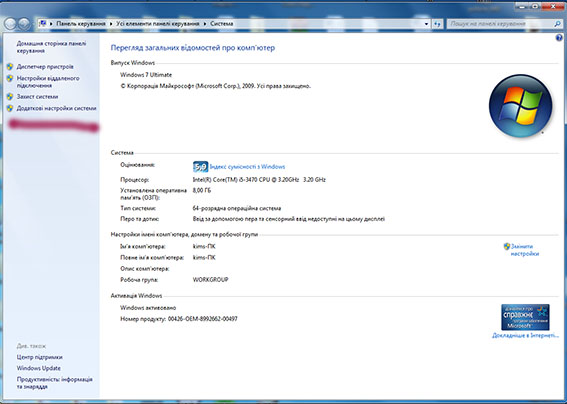Select 'Система' breadcrumb
This screenshot has height=404, width=567.
tap(222, 24)
